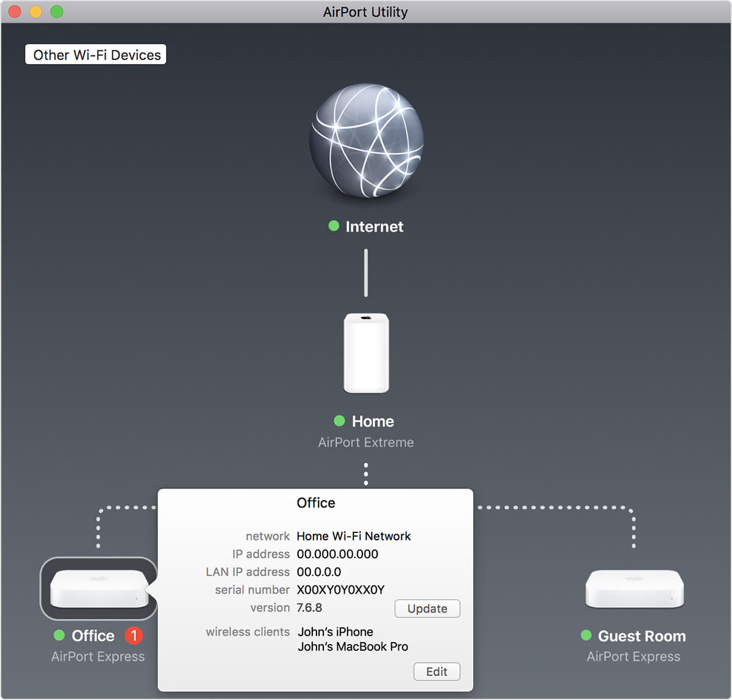Click the green zoom window button
This screenshot has width=732, height=700.
(x=57, y=12)
